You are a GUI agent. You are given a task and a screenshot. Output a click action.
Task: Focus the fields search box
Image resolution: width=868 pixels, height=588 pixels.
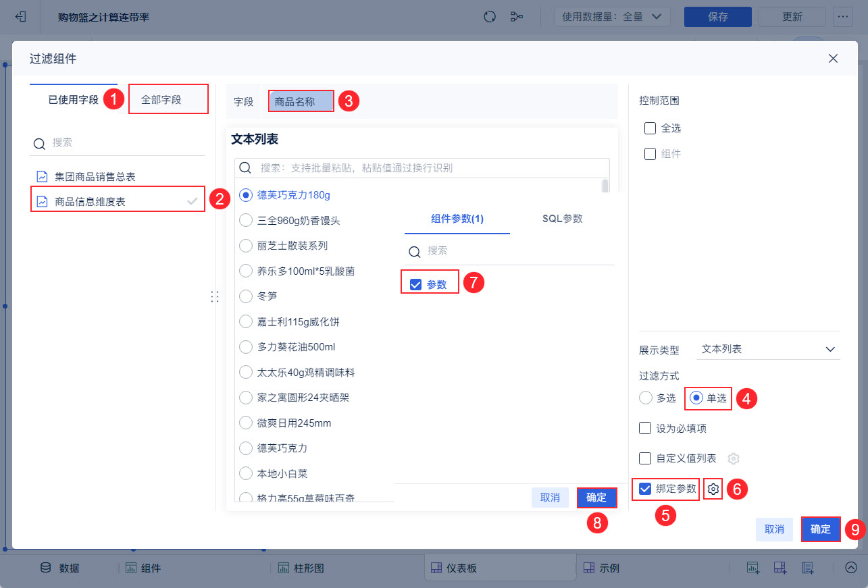(x=119, y=143)
